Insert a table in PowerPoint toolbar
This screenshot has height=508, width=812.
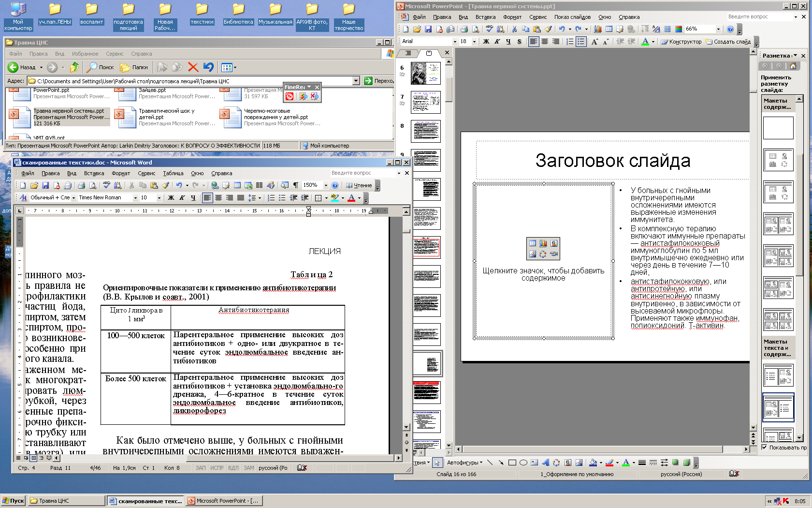(609, 29)
